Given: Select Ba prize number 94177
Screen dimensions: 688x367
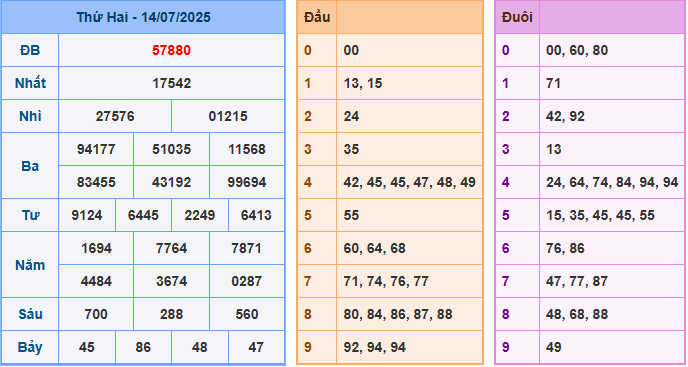Looking at the screenshot, I should pyautogui.click(x=96, y=149).
